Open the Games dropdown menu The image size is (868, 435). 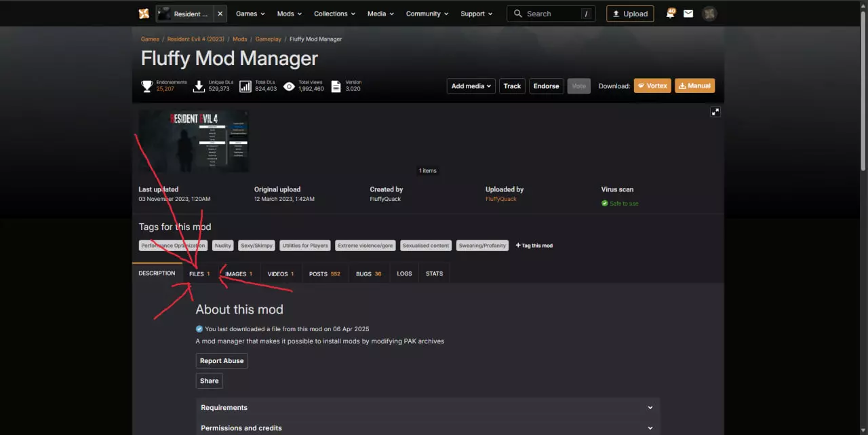coord(250,14)
